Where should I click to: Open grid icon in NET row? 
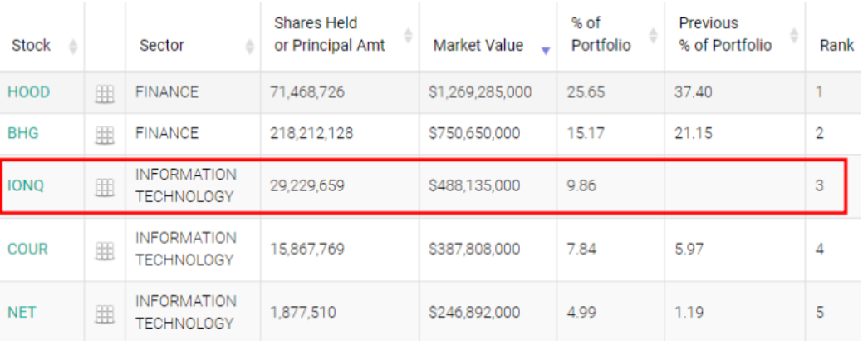105,314
